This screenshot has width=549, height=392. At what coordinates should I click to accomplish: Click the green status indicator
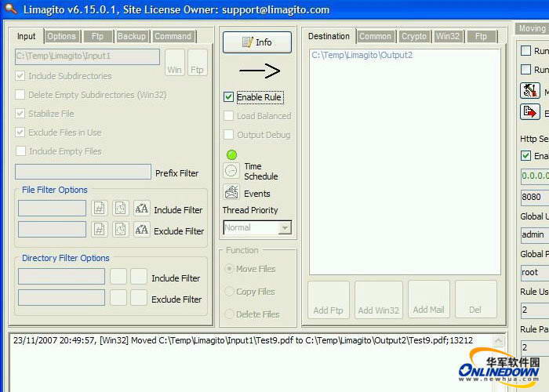click(x=231, y=154)
